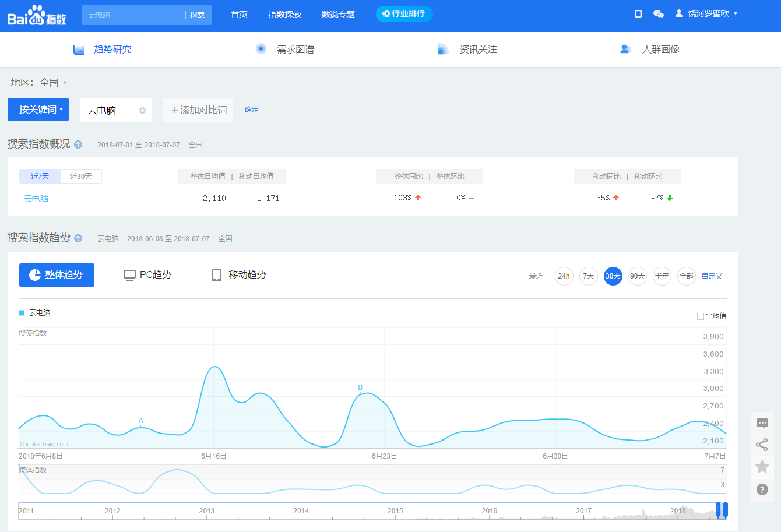
Task: Select the 7天 time range
Action: pyautogui.click(x=589, y=276)
